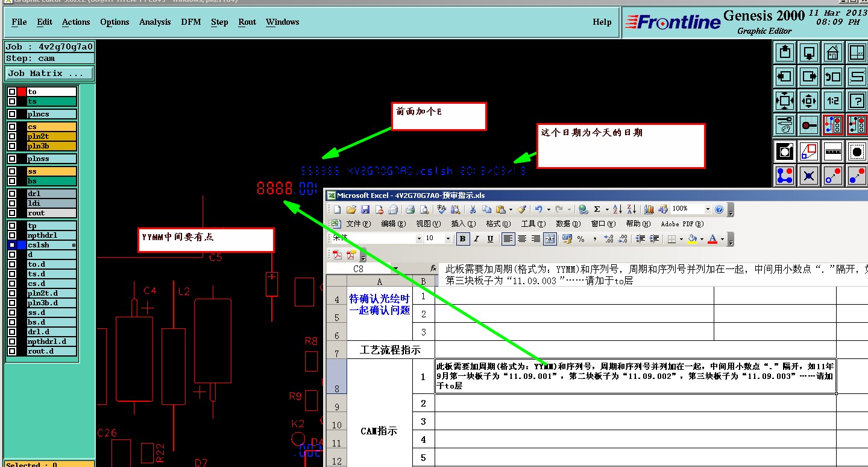Click the Save icon in Excel toolbar
Screen dimensions: 868x467
[x=365, y=209]
